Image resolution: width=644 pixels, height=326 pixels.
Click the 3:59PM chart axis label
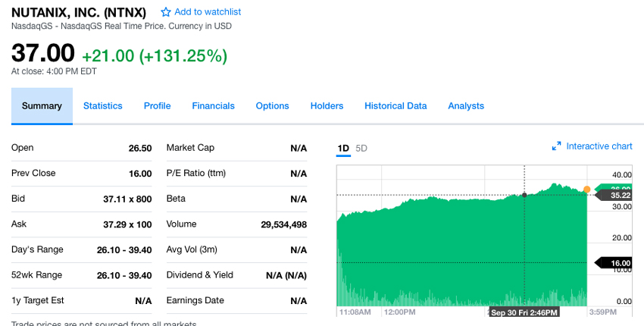click(603, 312)
